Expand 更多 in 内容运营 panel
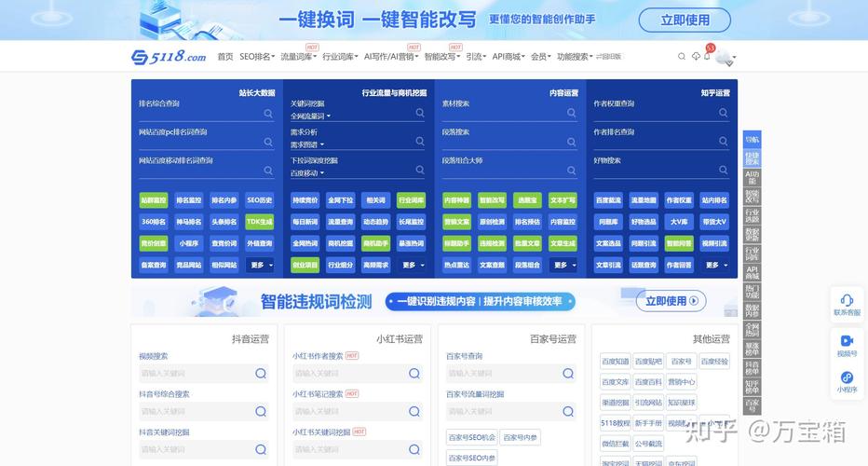This screenshot has width=868, height=466. [x=563, y=265]
